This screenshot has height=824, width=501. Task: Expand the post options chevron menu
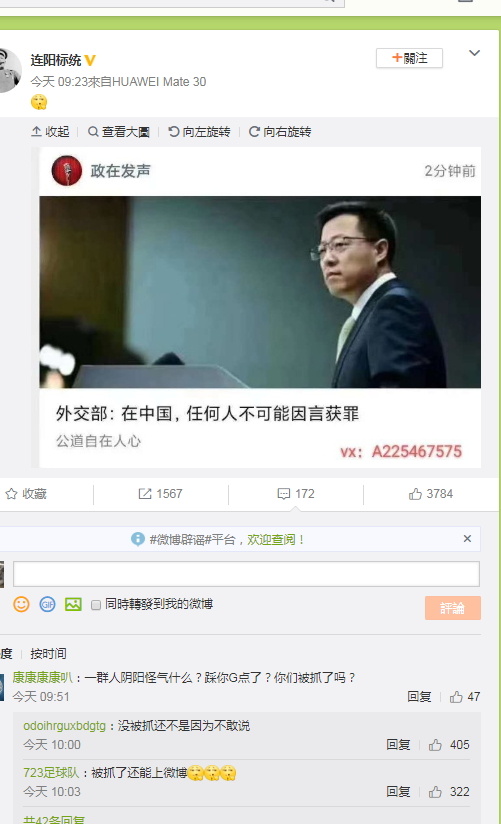[474, 53]
